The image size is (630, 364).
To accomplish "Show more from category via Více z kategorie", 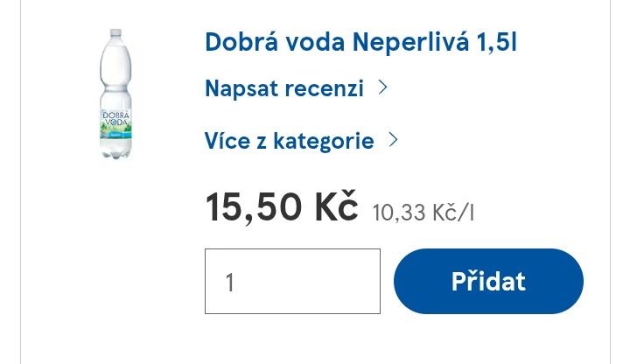I will tap(289, 141).
